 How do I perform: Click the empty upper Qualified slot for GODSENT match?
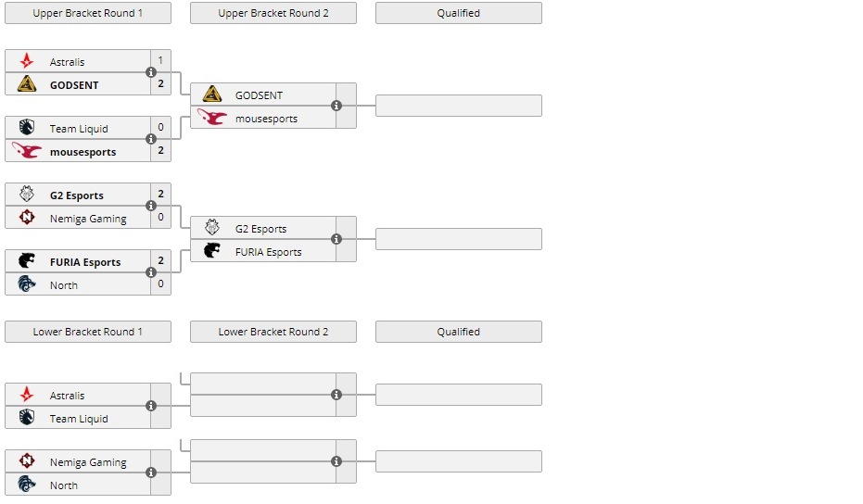click(x=459, y=106)
